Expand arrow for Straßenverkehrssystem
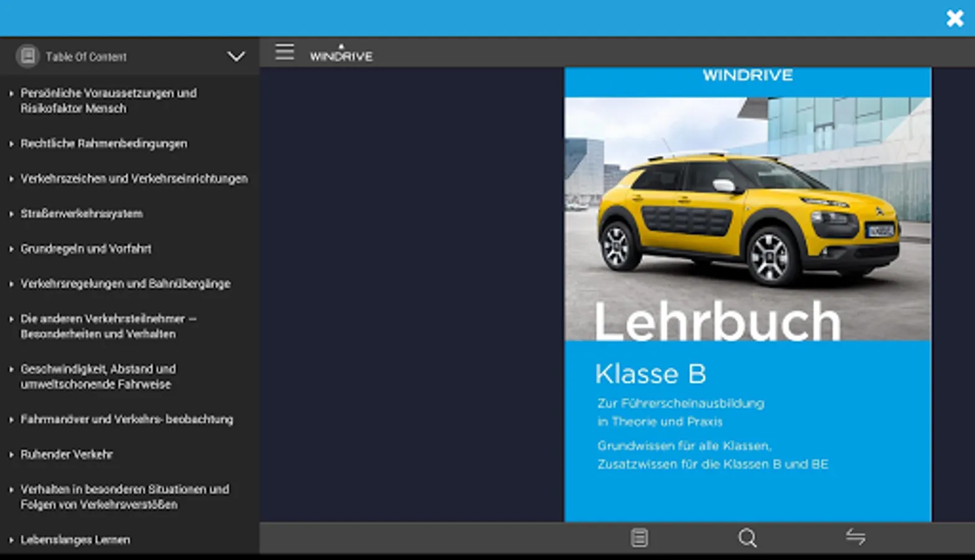This screenshot has height=560, width=975. (x=11, y=213)
